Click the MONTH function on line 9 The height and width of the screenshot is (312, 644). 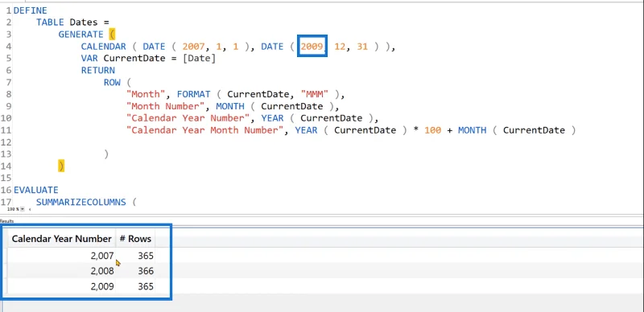point(230,106)
